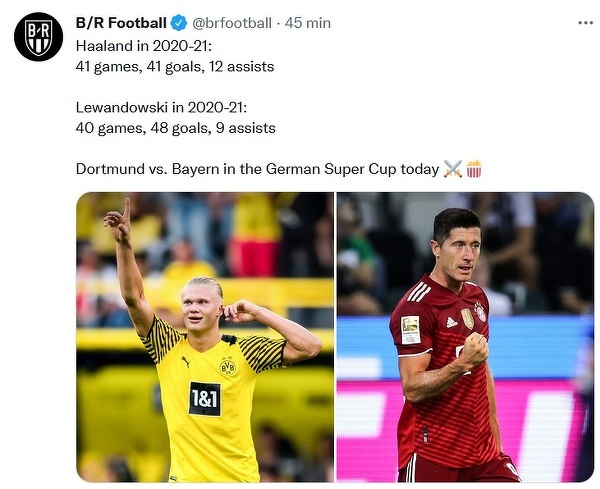The width and height of the screenshot is (600, 489).
Task: Open the B/R Football profile avatar
Action: (x=38, y=37)
